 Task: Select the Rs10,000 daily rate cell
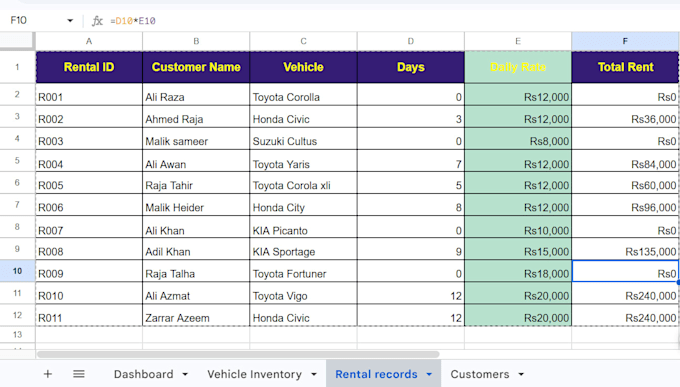point(518,227)
